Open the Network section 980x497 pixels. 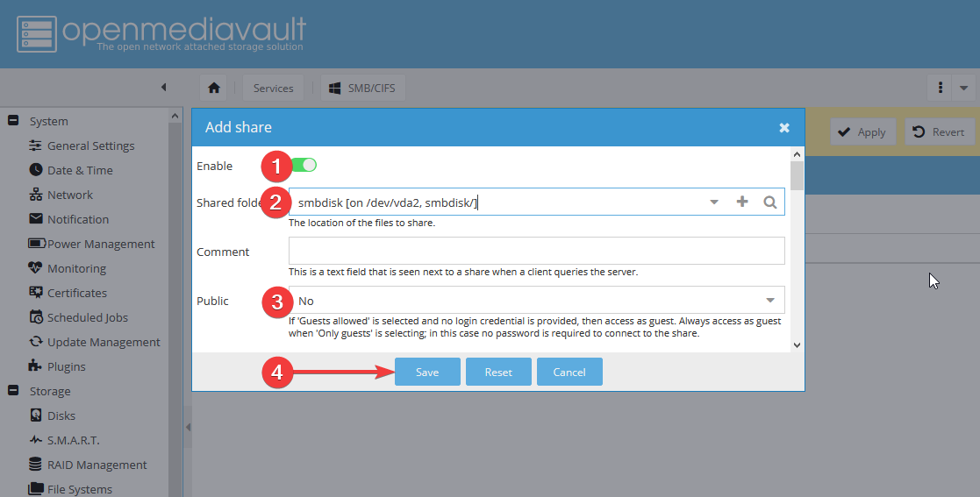69,195
